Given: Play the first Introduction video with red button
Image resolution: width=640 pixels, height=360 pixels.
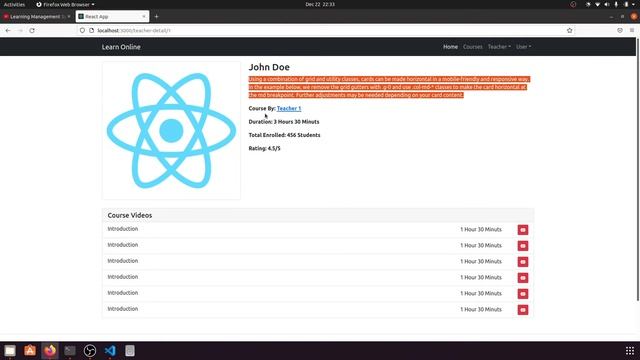Looking at the screenshot, I should pyautogui.click(x=523, y=230).
